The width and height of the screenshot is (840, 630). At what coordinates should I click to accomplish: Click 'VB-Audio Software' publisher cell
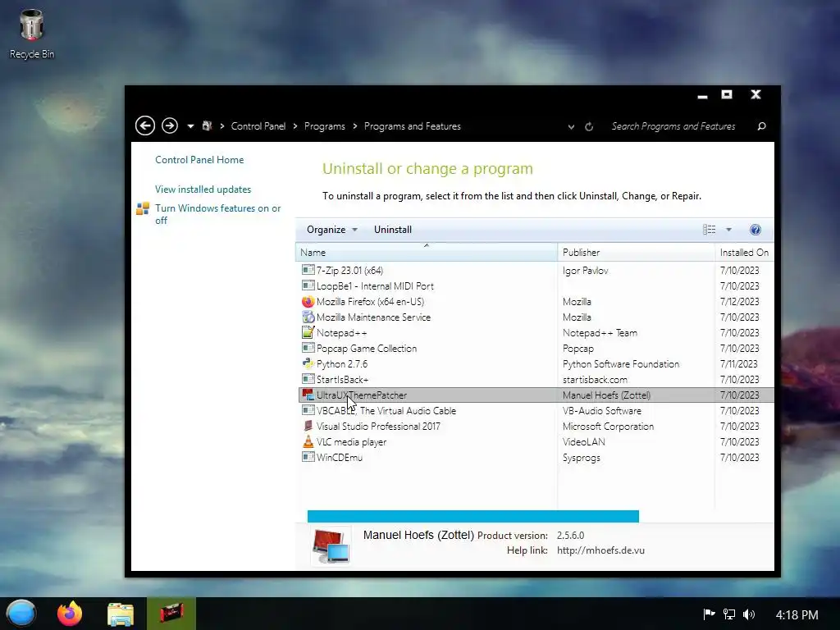point(601,411)
